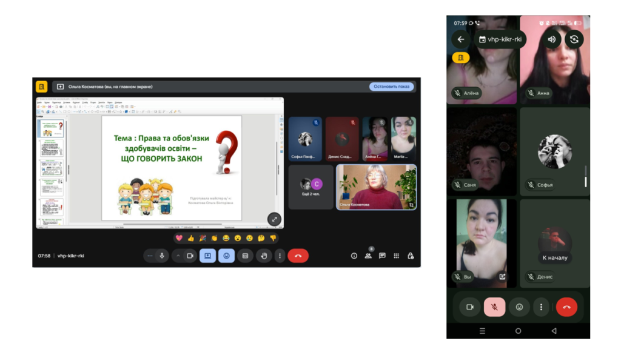The width and height of the screenshot is (621, 364).
Task: Expand the shared presentation to fullscreen
Action: [274, 219]
